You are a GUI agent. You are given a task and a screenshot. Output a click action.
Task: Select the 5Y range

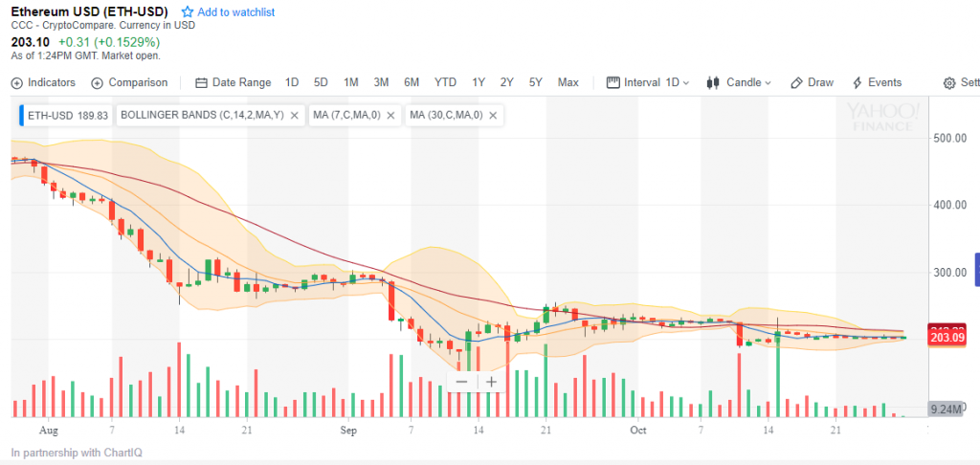click(536, 82)
